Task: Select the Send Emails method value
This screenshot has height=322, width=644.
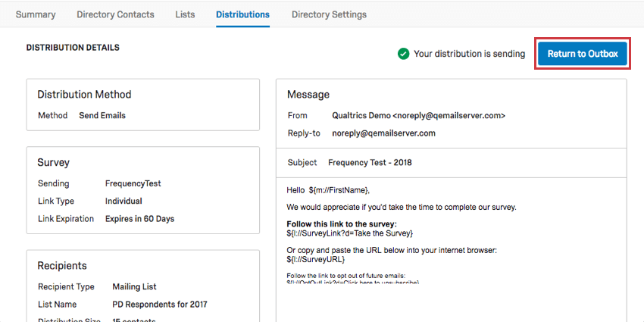Action: point(102,116)
